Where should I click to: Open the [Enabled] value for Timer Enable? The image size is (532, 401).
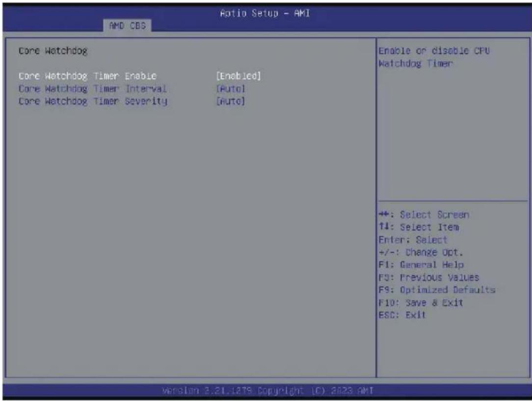(x=239, y=76)
